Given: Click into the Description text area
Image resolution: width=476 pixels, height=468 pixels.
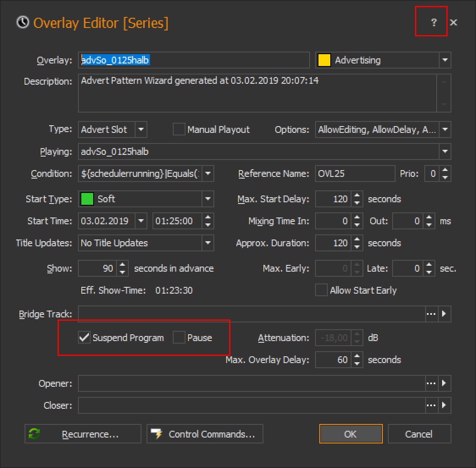Looking at the screenshot, I should (257, 93).
